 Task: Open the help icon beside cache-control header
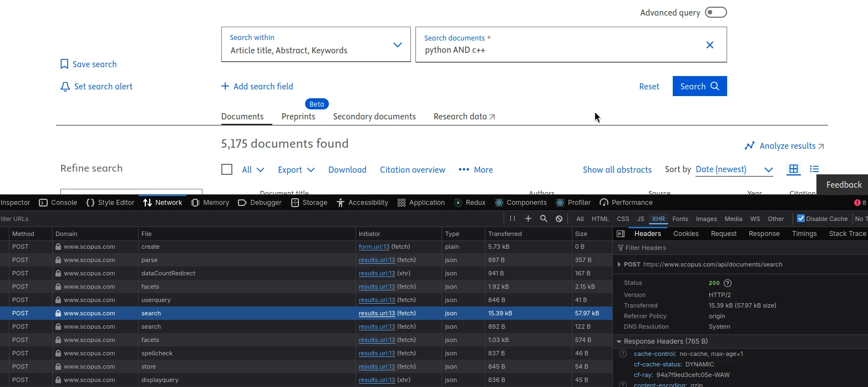[x=622, y=354]
